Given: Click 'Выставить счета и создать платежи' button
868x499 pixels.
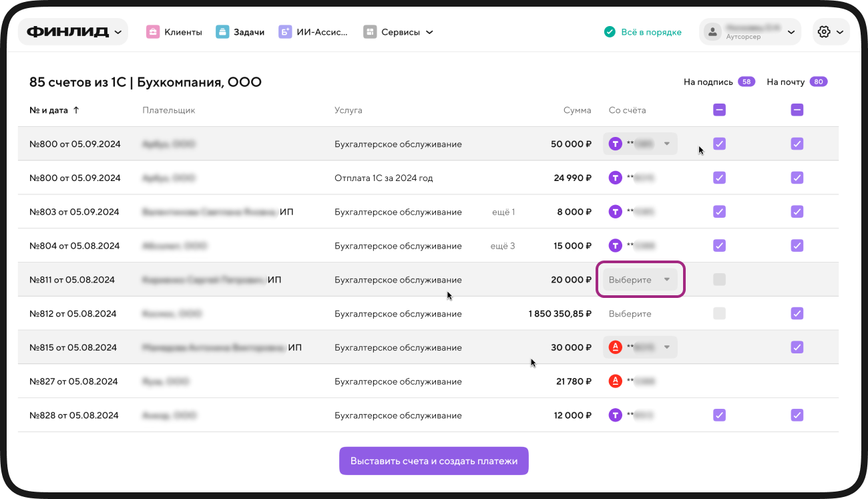Looking at the screenshot, I should pyautogui.click(x=434, y=461).
